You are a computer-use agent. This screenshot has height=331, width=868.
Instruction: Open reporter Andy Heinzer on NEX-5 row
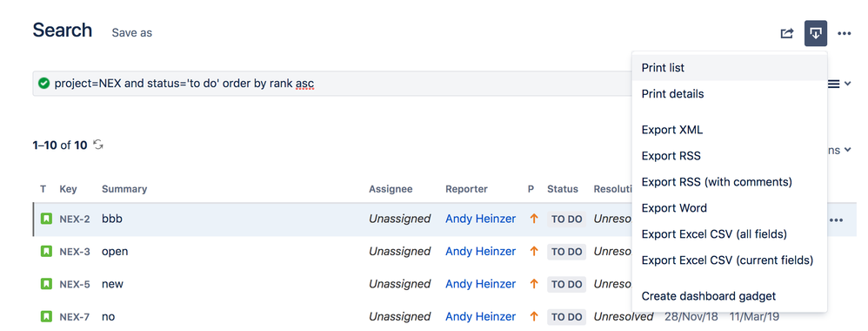480,284
